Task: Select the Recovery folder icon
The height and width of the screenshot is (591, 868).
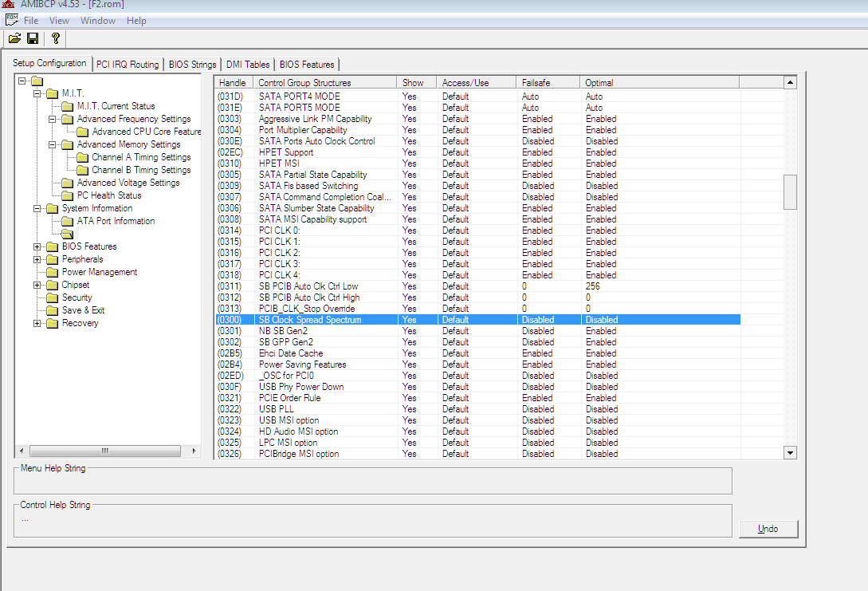Action: 53,323
